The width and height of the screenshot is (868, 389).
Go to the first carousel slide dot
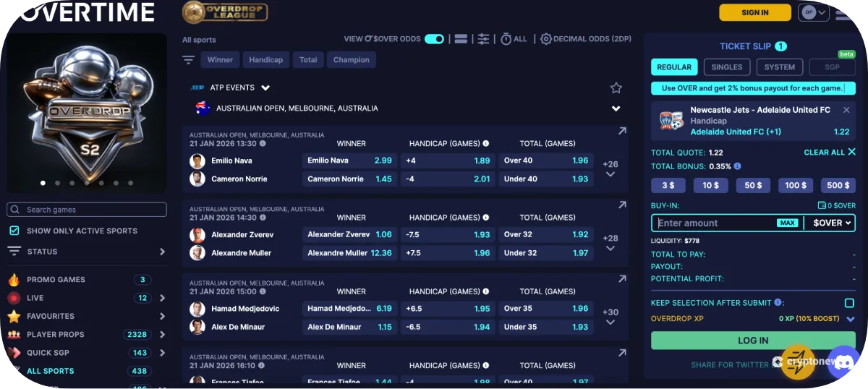point(43,184)
